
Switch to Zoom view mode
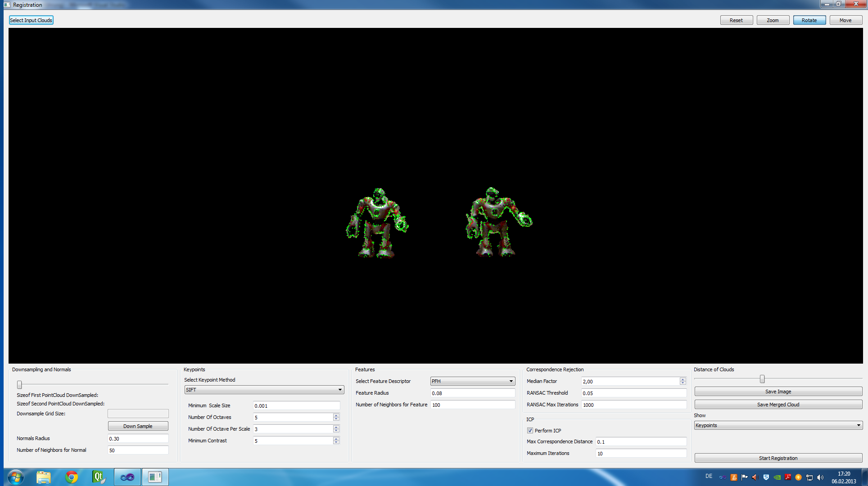point(773,20)
